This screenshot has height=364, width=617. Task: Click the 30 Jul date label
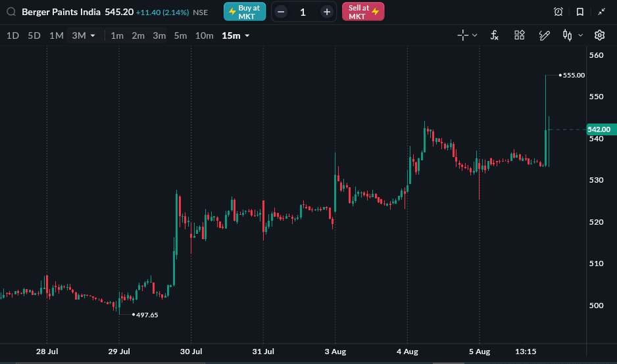pyautogui.click(x=191, y=352)
